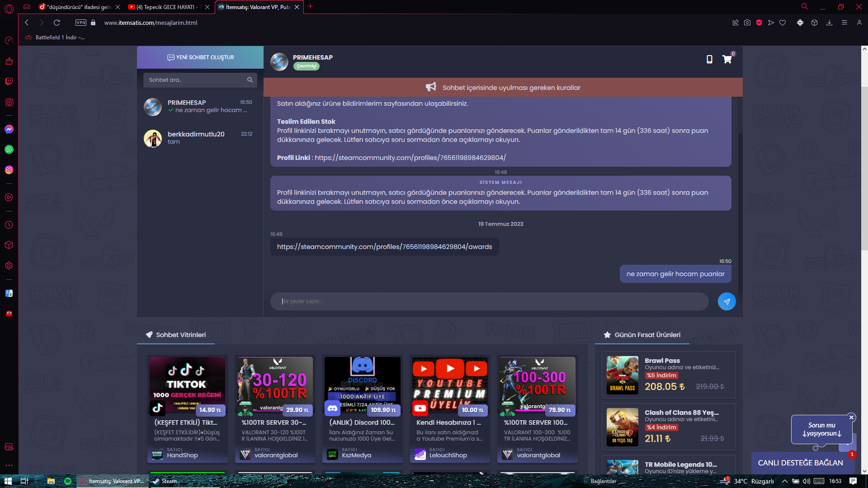This screenshot has height=488, width=868.
Task: Open the Brawl Pass deal thumbnail
Action: coord(622,375)
